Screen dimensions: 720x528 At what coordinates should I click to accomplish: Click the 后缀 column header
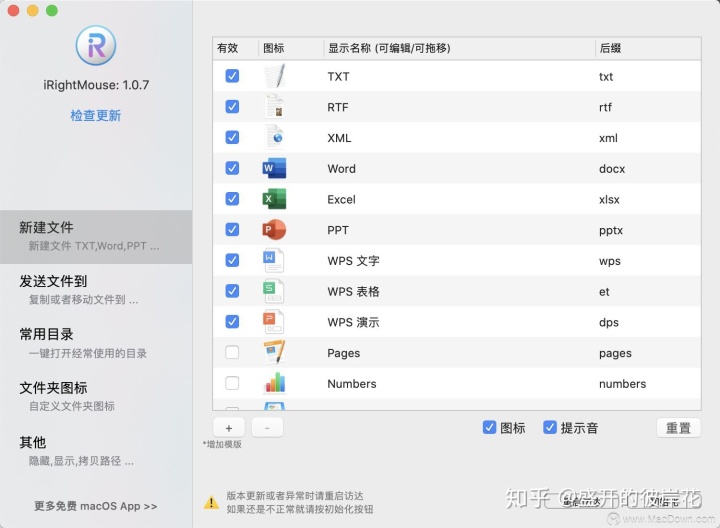[648, 48]
